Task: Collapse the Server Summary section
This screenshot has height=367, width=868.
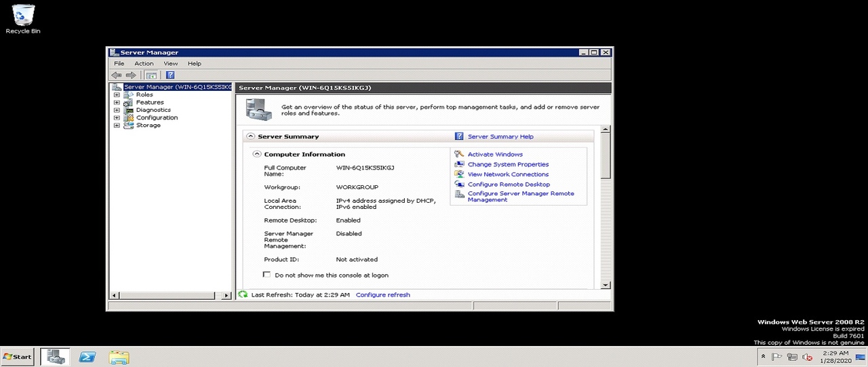Action: pyautogui.click(x=251, y=136)
